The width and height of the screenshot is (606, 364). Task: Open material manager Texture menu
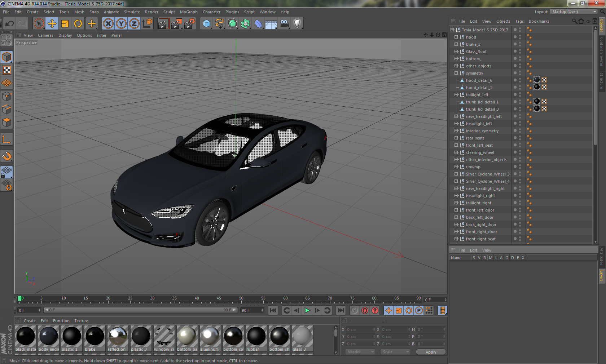click(81, 321)
